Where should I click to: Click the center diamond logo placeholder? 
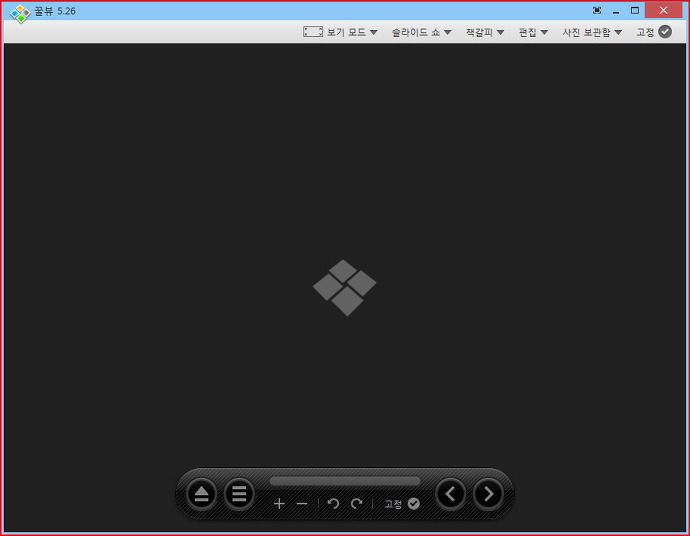[345, 287]
